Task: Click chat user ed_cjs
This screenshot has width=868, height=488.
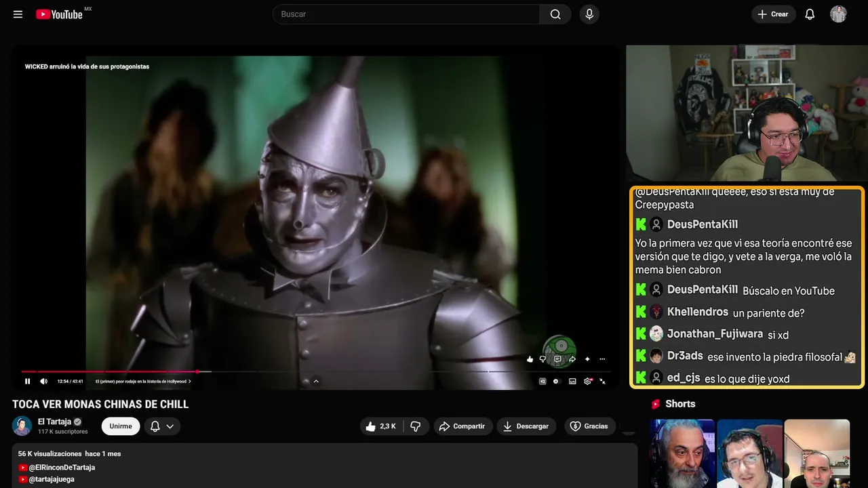Action: click(684, 378)
